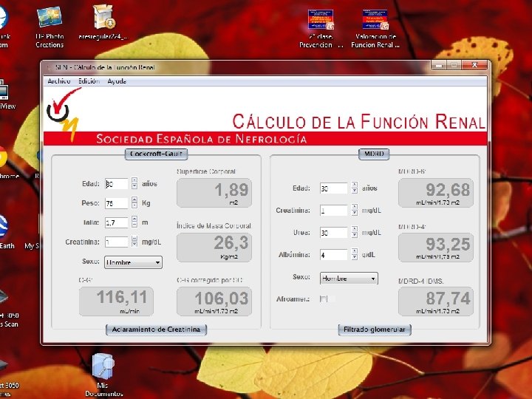Open the Edición menu
532x399 pixels.
pos(89,81)
